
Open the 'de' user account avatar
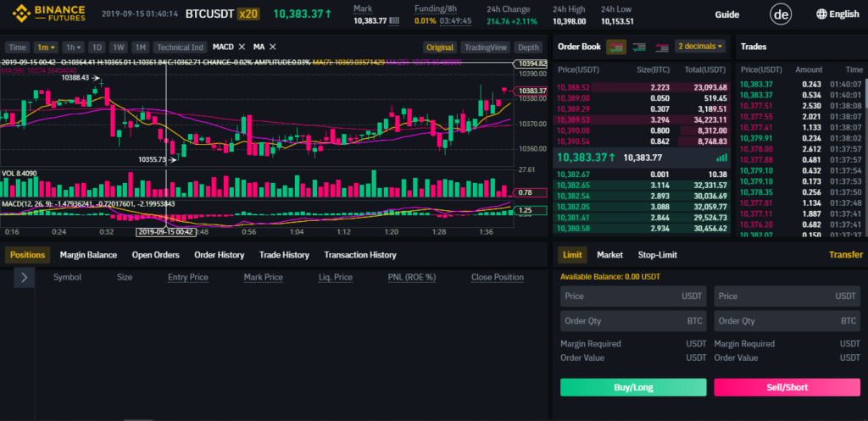pyautogui.click(x=781, y=14)
